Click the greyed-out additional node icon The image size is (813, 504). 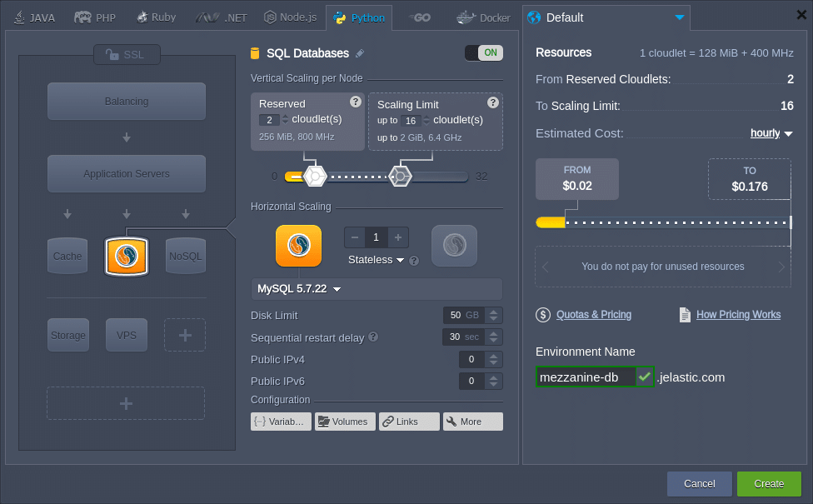point(454,246)
